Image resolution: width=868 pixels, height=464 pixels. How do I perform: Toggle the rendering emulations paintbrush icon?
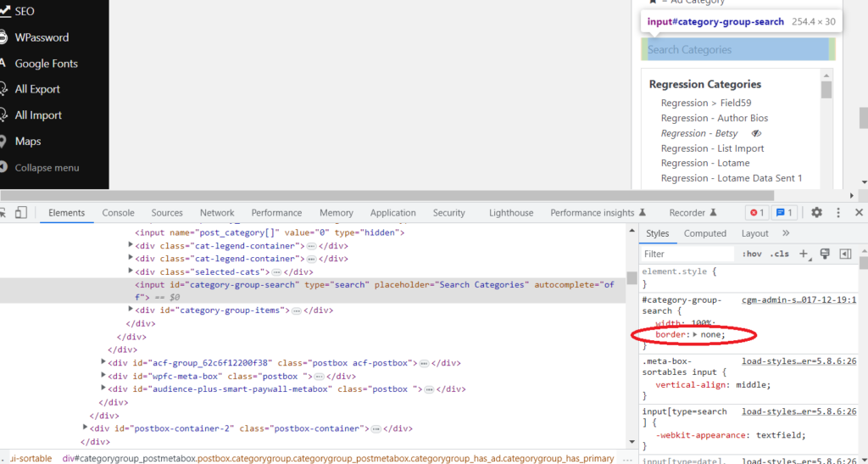[825, 254]
